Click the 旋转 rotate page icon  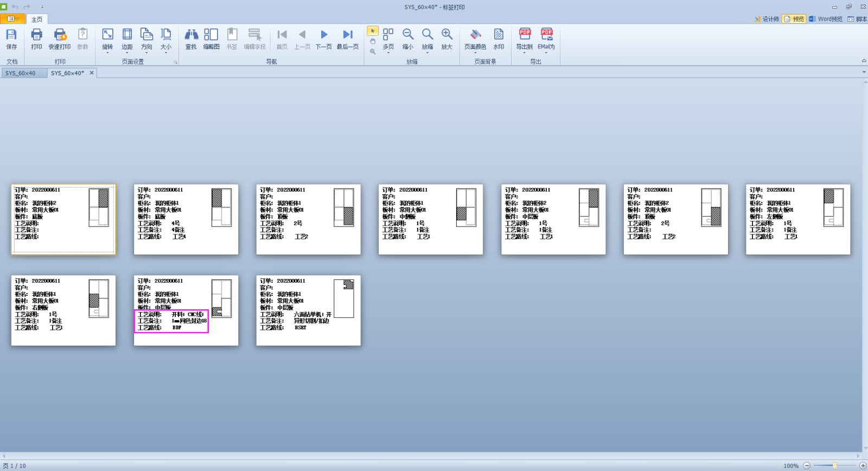point(107,34)
